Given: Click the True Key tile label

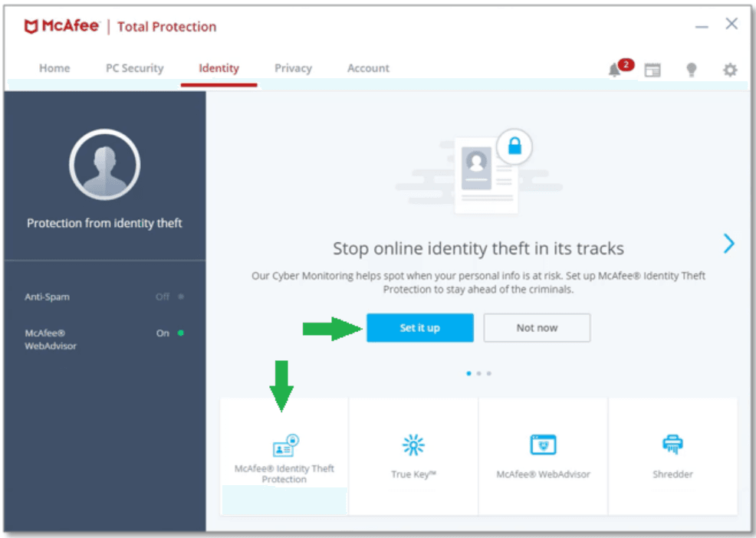Looking at the screenshot, I should (x=414, y=474).
